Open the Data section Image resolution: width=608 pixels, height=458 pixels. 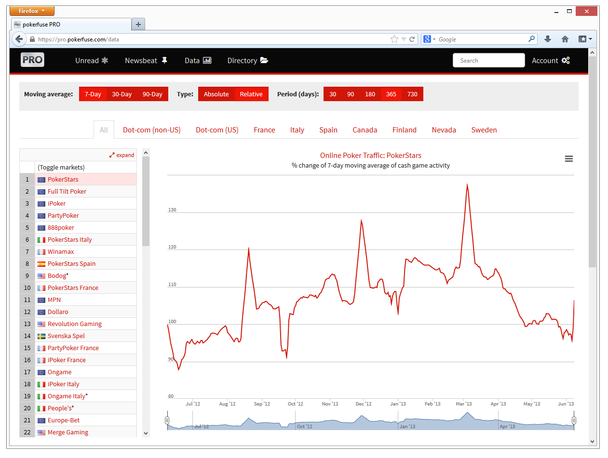[x=198, y=60]
